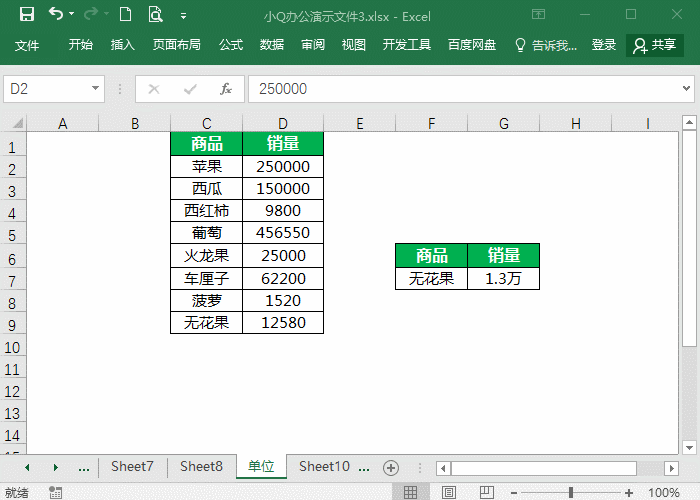Click cell containing 火龙果

click(207, 255)
